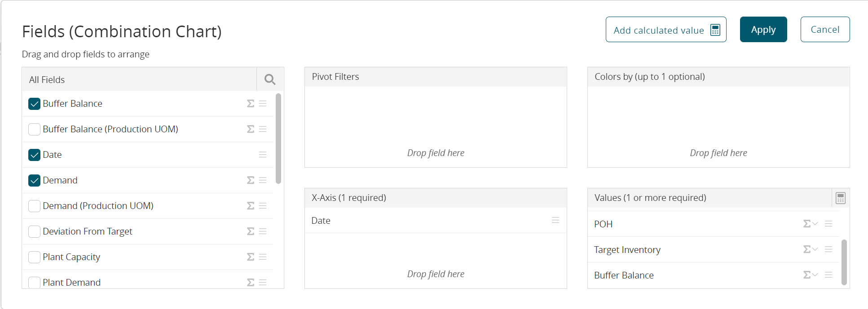Viewport: 868px width, 309px height.
Task: Click the sigma icon beside Deviation From Target
Action: [251, 231]
